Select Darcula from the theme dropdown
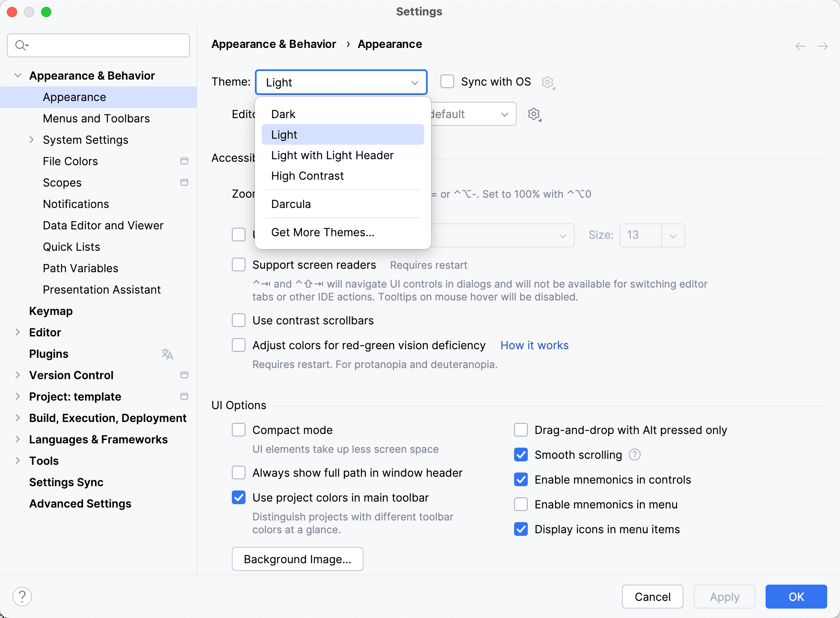 click(290, 204)
